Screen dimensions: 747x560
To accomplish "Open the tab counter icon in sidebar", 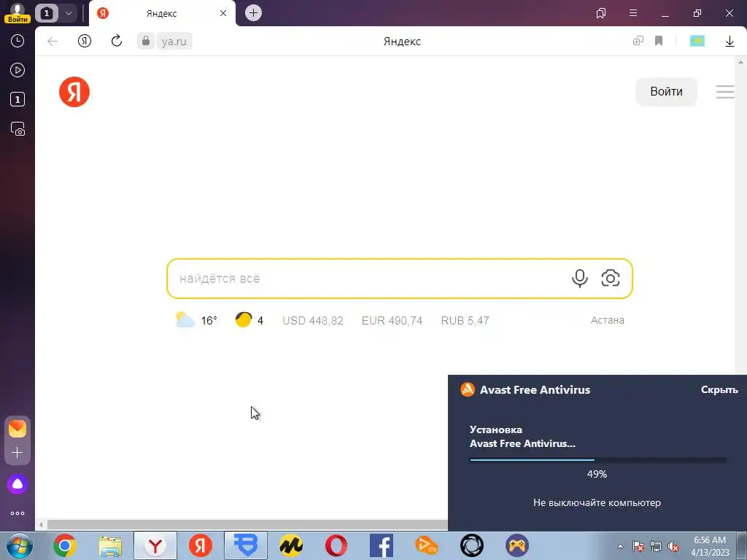I will (x=18, y=99).
